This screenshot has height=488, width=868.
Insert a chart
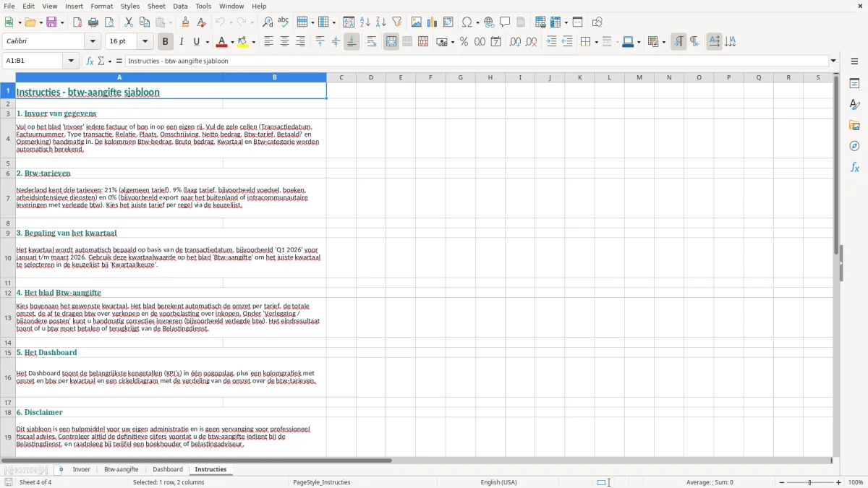[433, 22]
